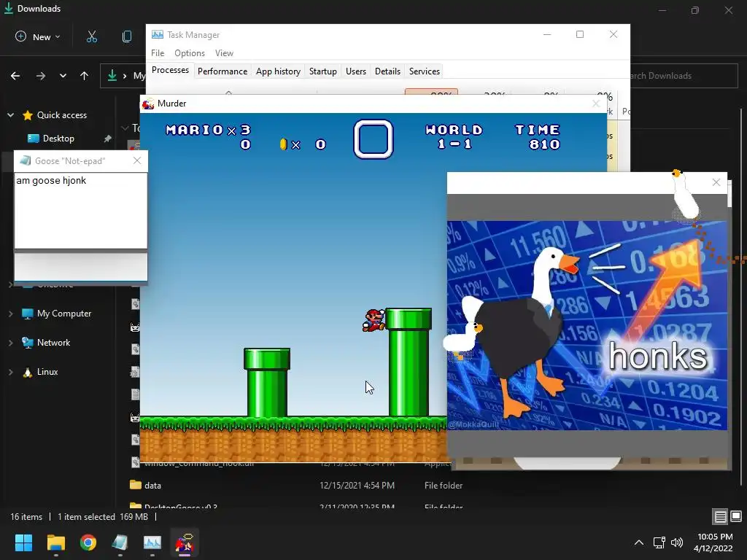Click the Mario character in the game
Screen dimensions: 747x560
(x=374, y=319)
